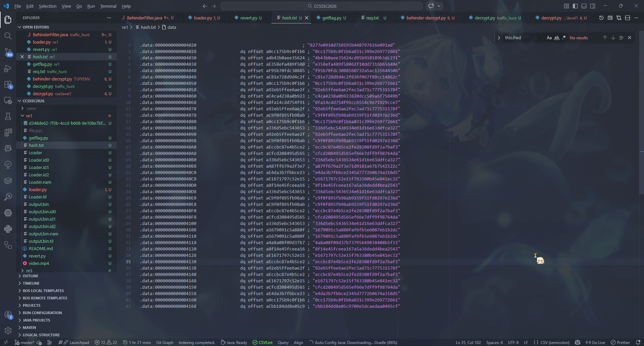Open Source Control view with 951 badge
This screenshot has height=346, width=644.
pos(8,52)
